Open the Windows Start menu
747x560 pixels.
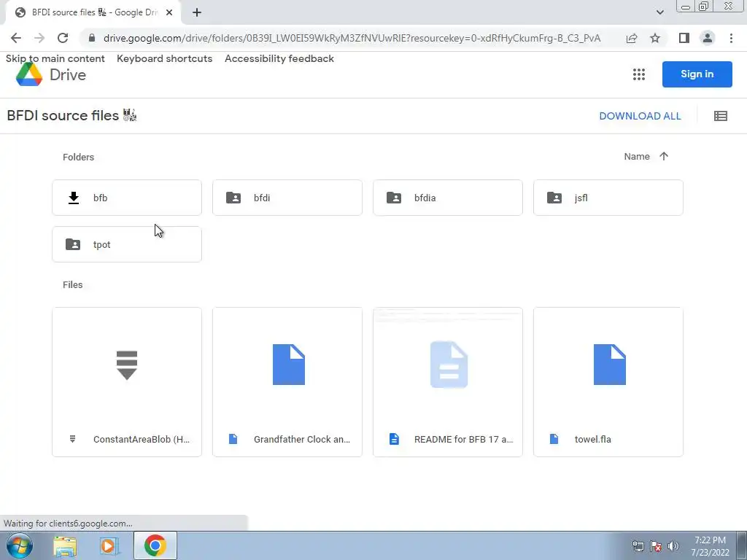point(20,545)
